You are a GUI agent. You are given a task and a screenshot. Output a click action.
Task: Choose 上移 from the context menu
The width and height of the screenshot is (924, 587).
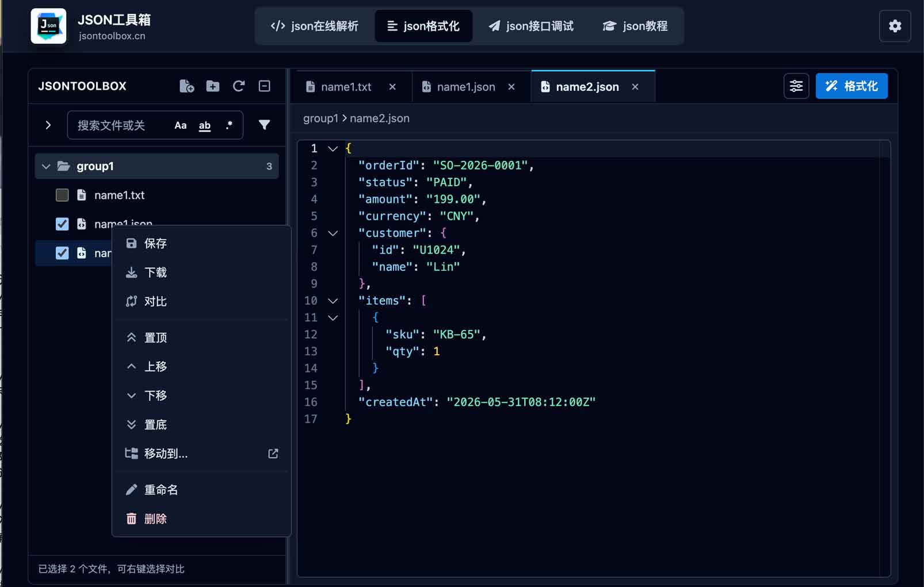tap(201, 366)
